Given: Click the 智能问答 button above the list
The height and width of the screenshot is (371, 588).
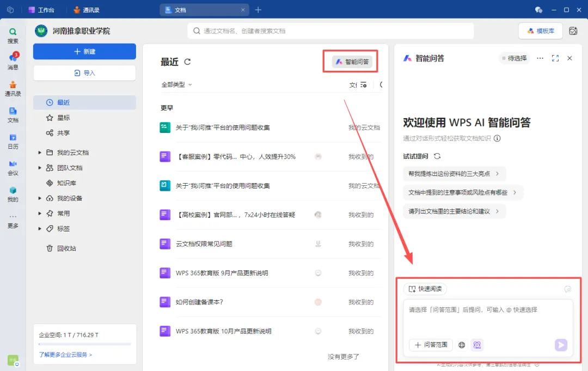Looking at the screenshot, I should [352, 62].
